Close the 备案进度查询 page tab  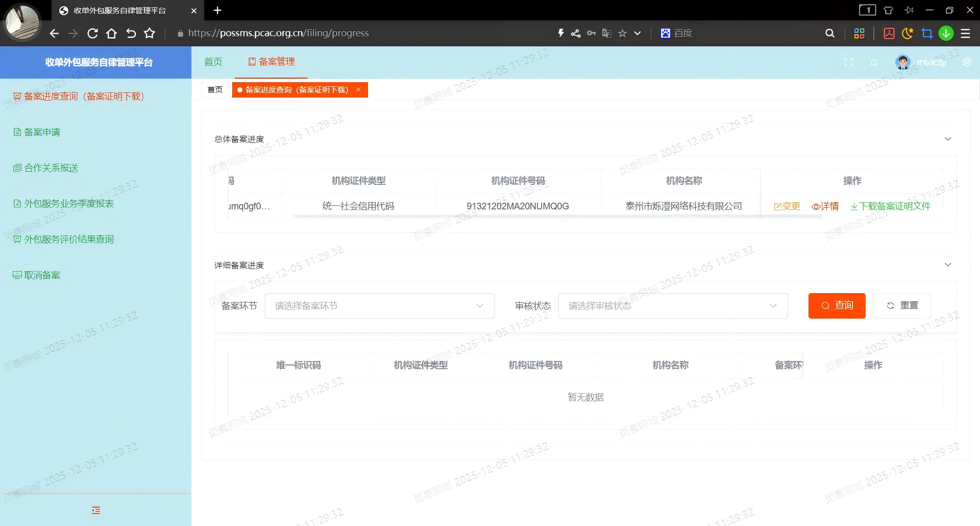[359, 90]
